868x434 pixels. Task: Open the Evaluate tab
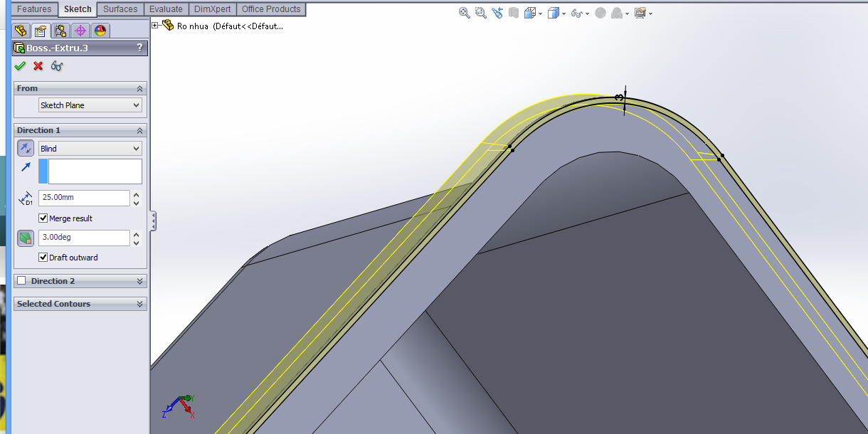tap(166, 9)
